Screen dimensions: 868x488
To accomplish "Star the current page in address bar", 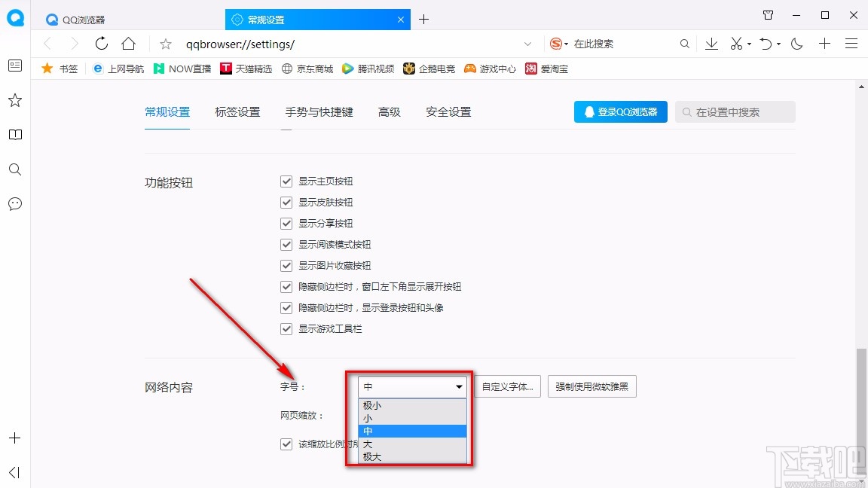I will pos(164,44).
